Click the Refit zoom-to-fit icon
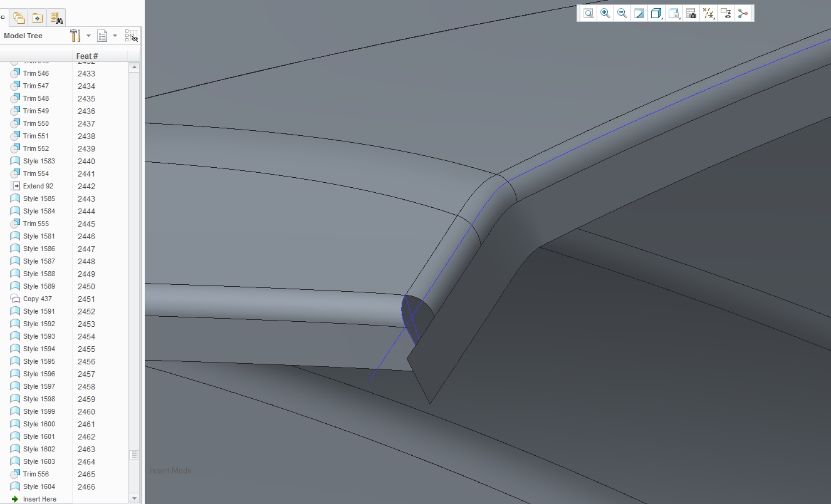Viewport: 831px width, 504px height. tap(588, 14)
